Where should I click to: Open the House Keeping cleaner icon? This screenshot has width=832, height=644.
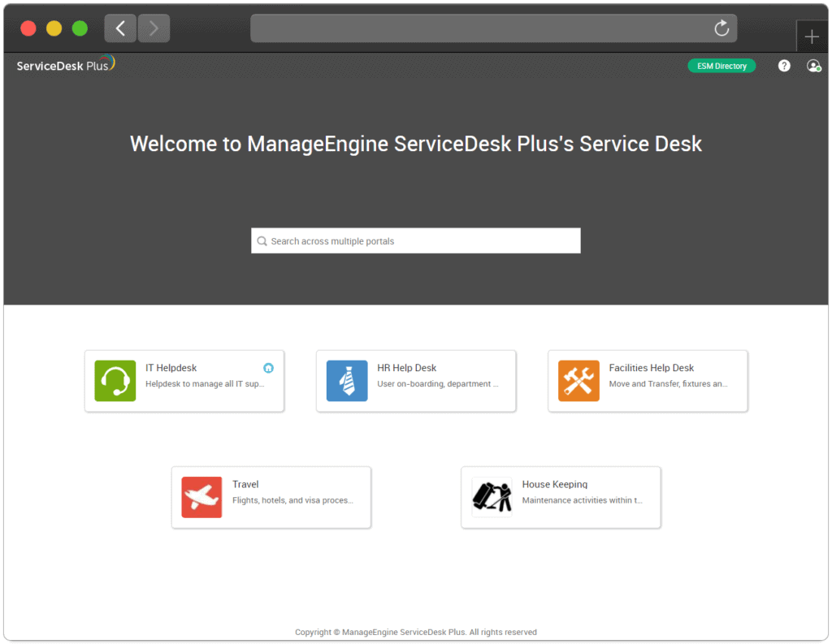pyautogui.click(x=492, y=497)
